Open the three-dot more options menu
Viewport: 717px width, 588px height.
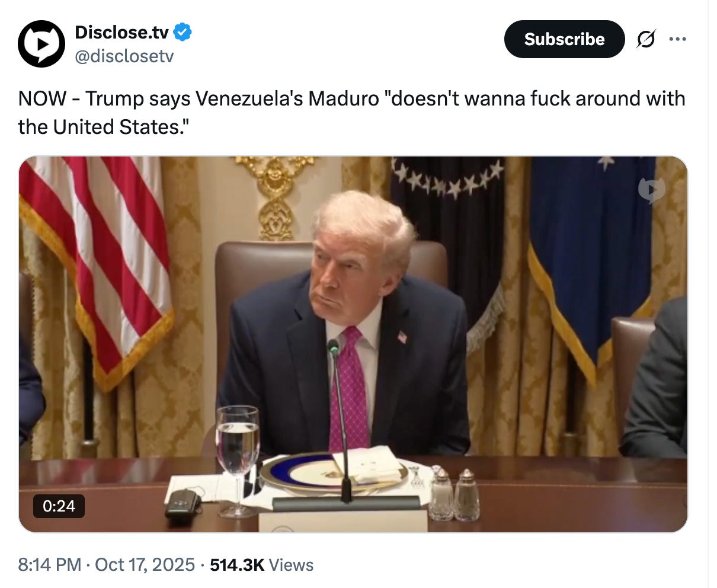(677, 39)
